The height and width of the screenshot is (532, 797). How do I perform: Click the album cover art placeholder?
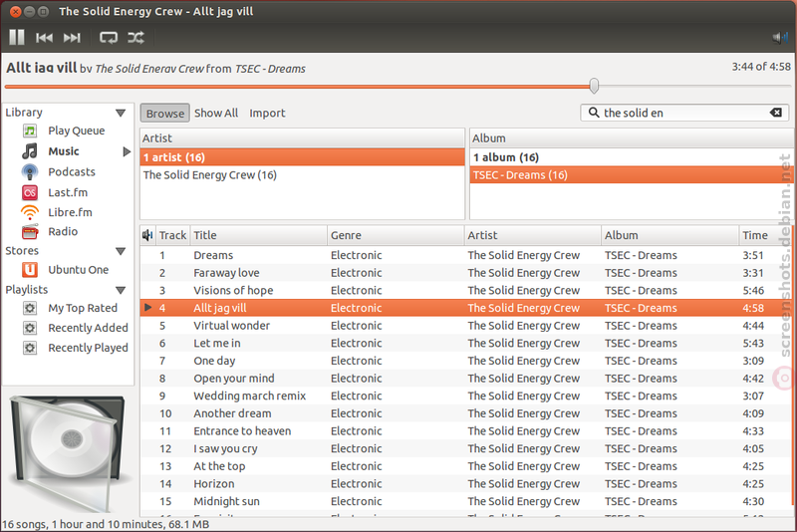coord(67,453)
